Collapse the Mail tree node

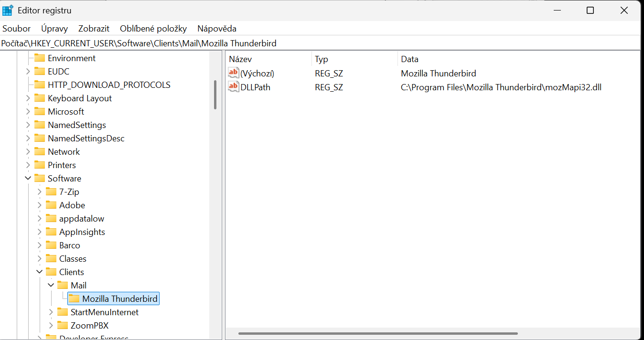[51, 286]
